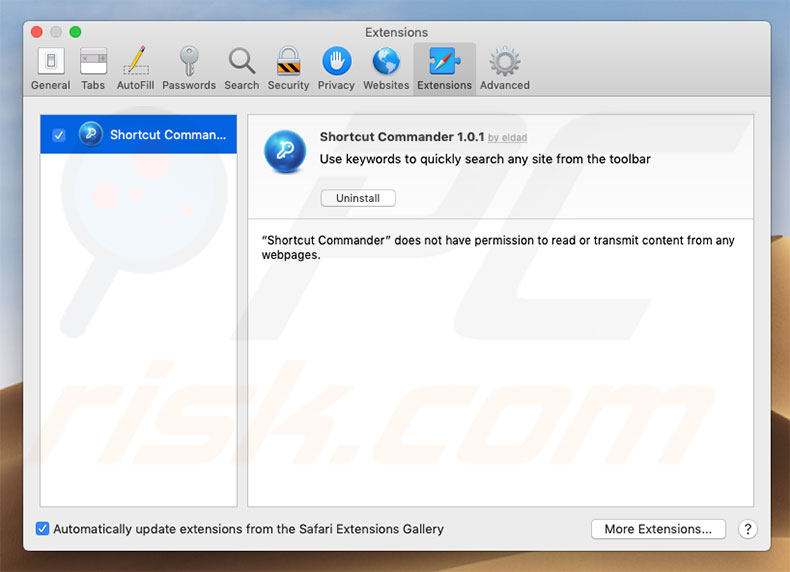Open the Tabs preferences pane
Image resolution: width=790 pixels, height=572 pixels.
tap(93, 69)
